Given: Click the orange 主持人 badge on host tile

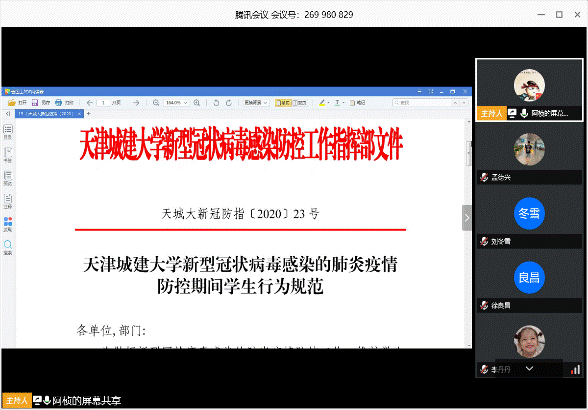Looking at the screenshot, I should [491, 113].
